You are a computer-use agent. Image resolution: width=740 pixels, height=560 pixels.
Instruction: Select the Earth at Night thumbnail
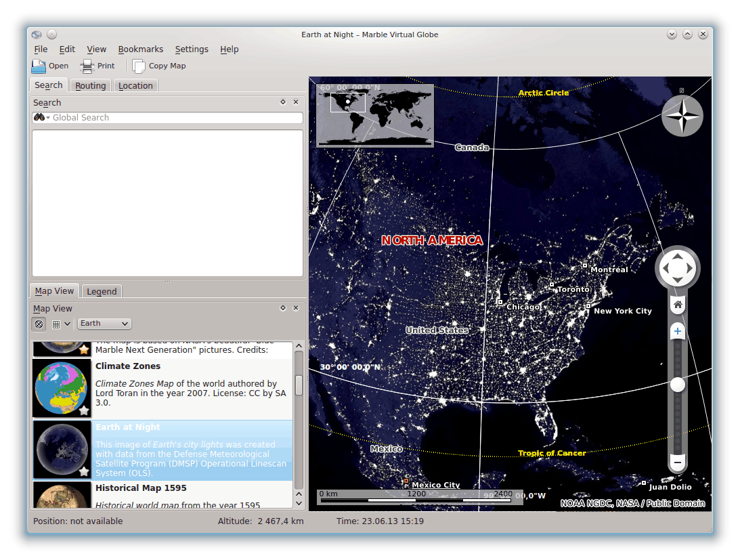[62, 450]
